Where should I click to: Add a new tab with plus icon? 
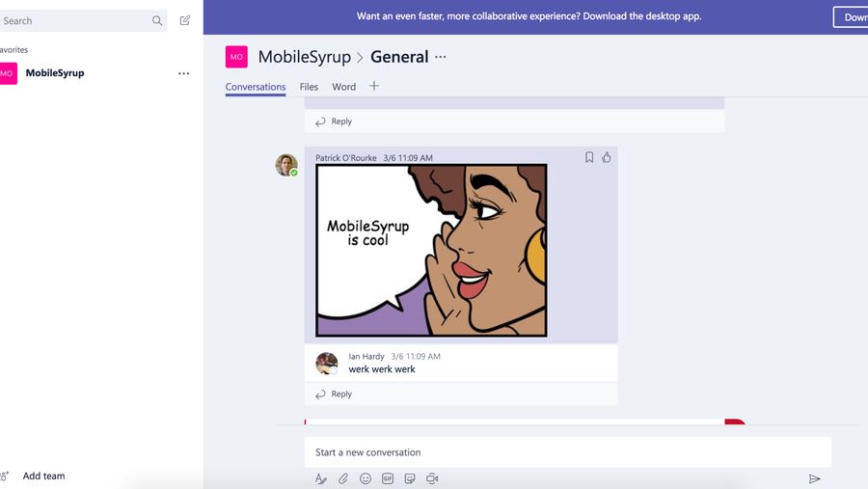point(374,86)
